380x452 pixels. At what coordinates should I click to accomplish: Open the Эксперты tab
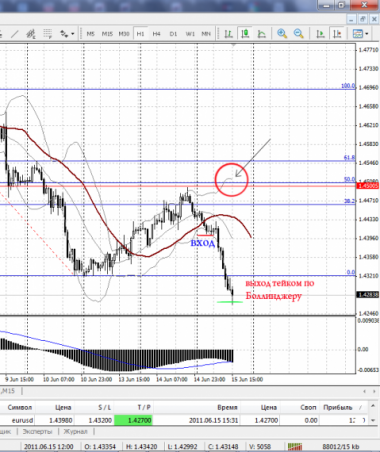[37, 431]
